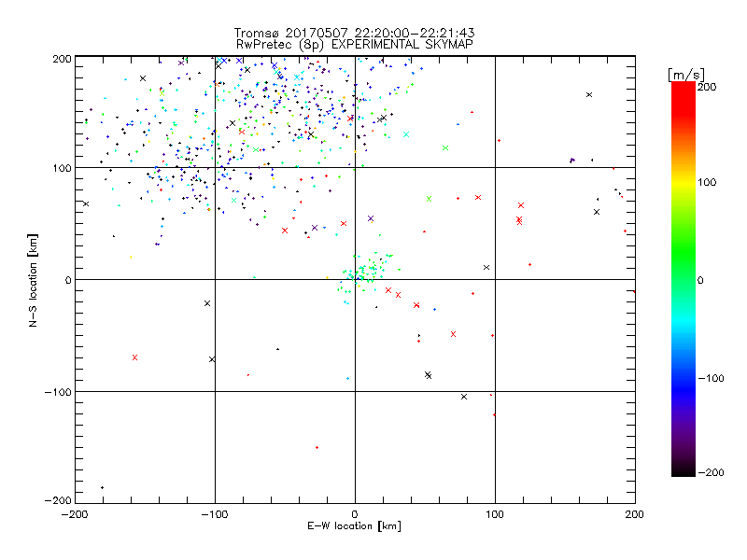Click the "N-S location [km]" axis label

click(x=33, y=280)
